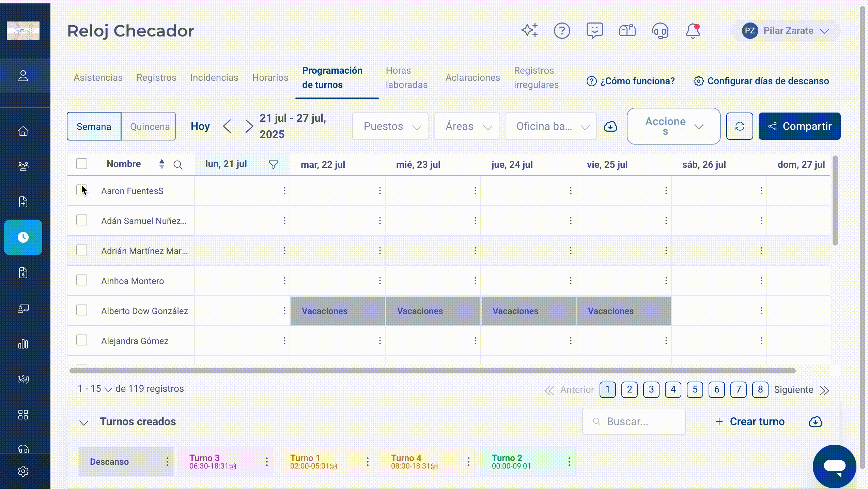This screenshot has width=868, height=489.
Task: Click the Compartir button
Action: (x=800, y=126)
